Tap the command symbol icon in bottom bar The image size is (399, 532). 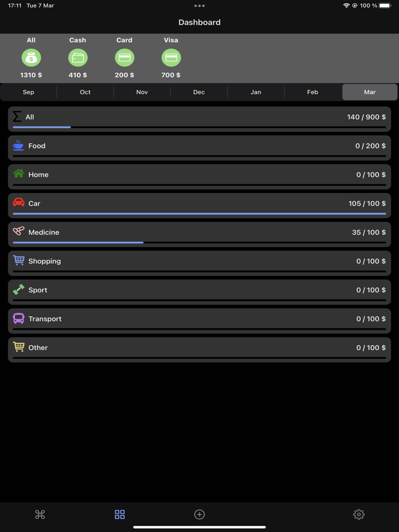point(39,514)
